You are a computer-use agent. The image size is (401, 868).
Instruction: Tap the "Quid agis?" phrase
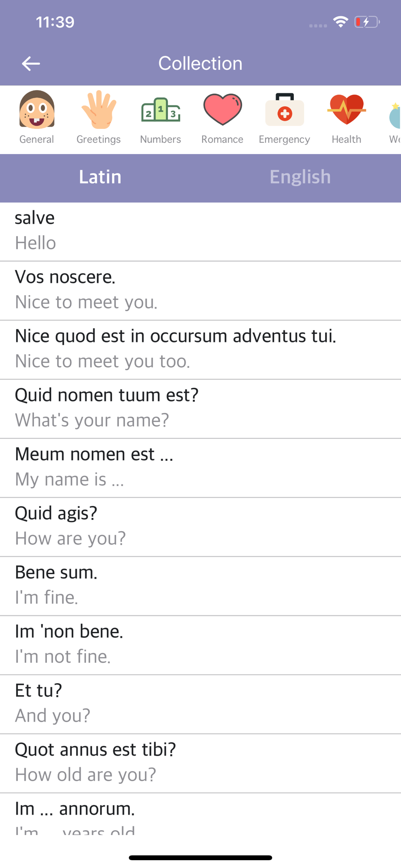tap(200, 526)
